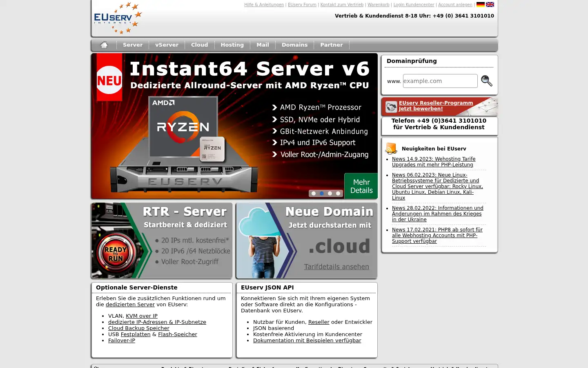Click the dedizierten Server link
The image size is (588, 368).
[130, 305]
